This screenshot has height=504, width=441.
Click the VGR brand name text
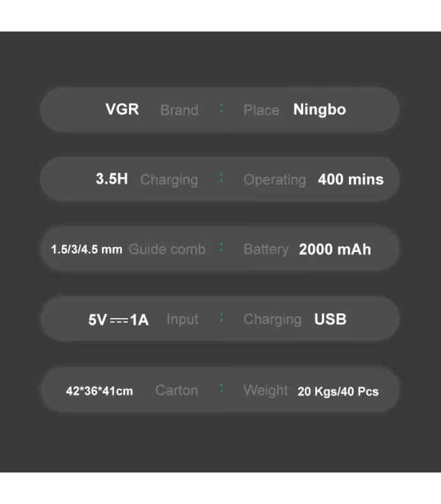coord(122,109)
